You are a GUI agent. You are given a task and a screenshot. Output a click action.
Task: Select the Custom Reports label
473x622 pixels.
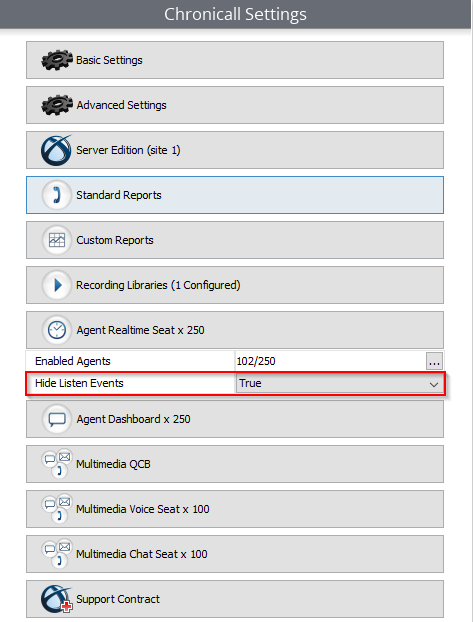(x=115, y=240)
